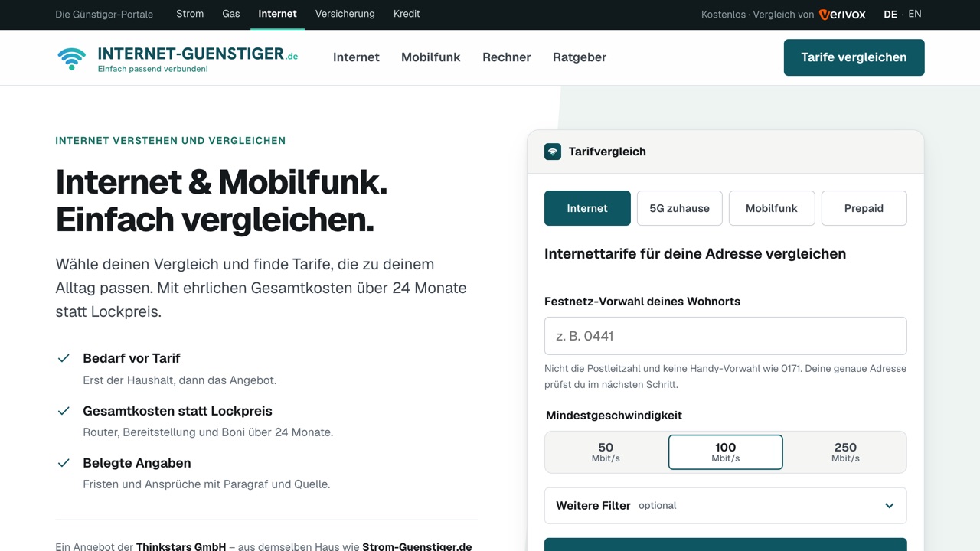Screen dimensions: 980x551
Task: Click the Internet-Guenstiger wifi logo icon
Action: (x=72, y=58)
